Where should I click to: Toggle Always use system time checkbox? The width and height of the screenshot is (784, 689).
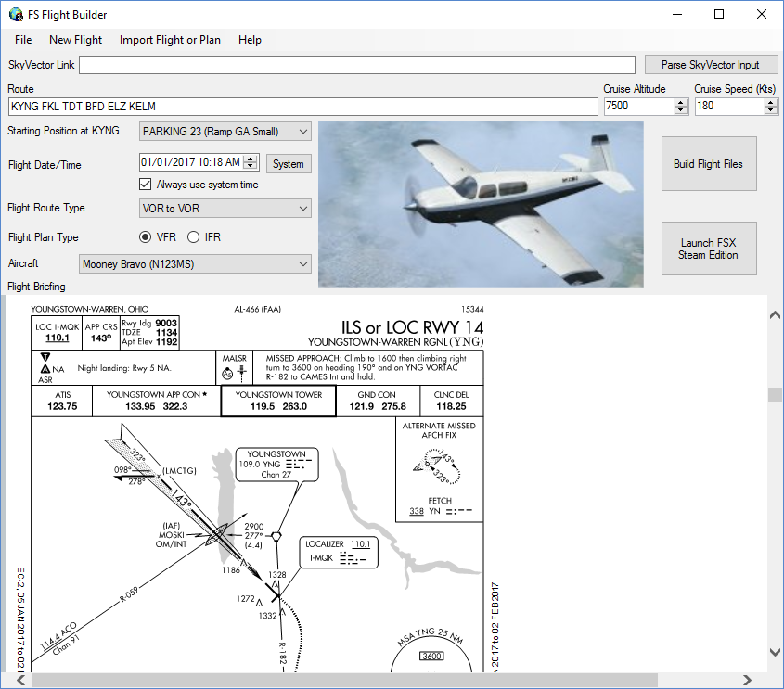(x=145, y=185)
